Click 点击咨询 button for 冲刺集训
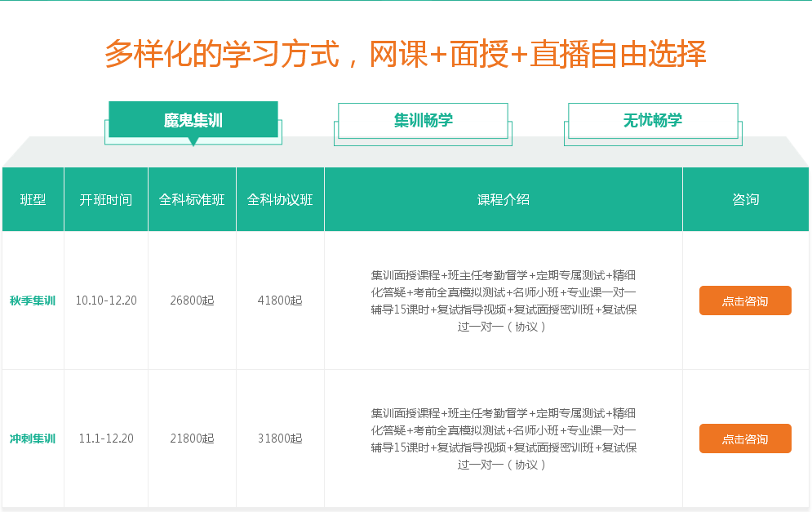 [x=744, y=438]
